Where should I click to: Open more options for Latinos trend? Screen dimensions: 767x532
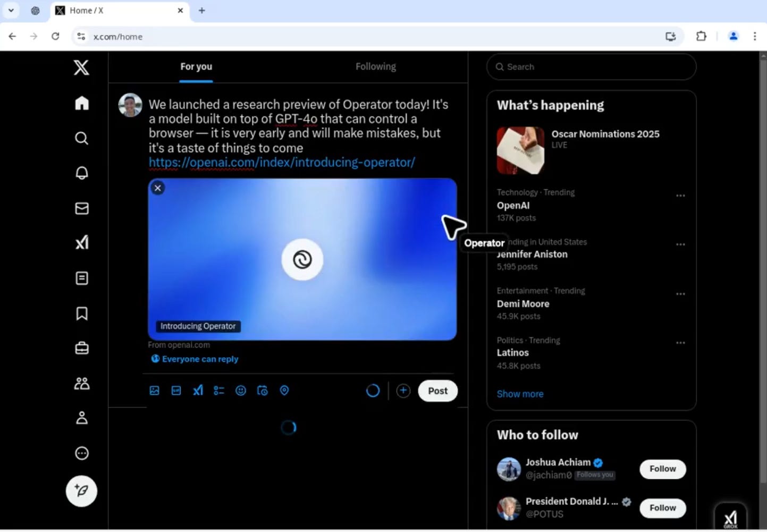pyautogui.click(x=680, y=343)
